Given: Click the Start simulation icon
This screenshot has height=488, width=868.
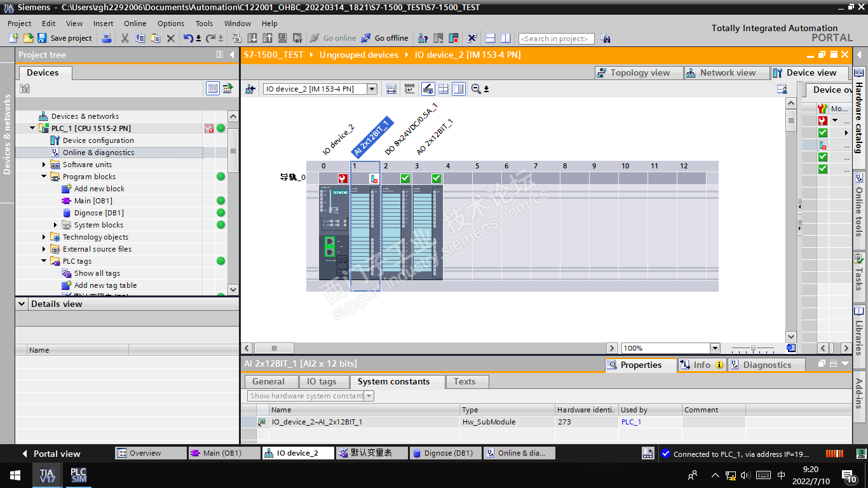Looking at the screenshot, I should click(x=282, y=38).
